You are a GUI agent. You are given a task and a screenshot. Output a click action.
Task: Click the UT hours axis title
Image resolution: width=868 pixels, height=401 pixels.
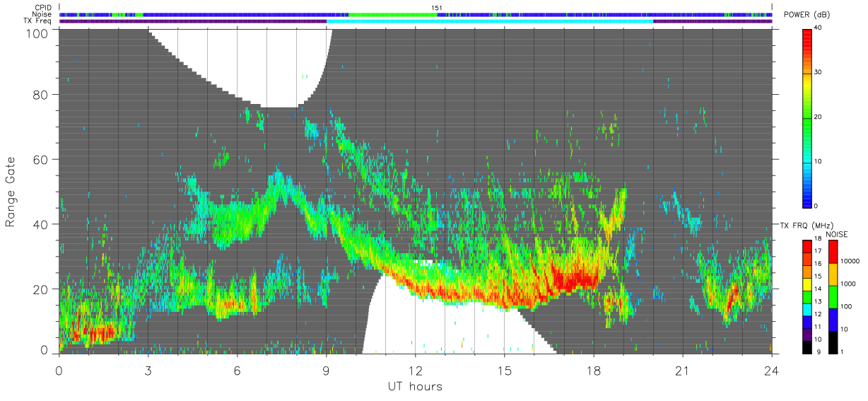(415, 386)
